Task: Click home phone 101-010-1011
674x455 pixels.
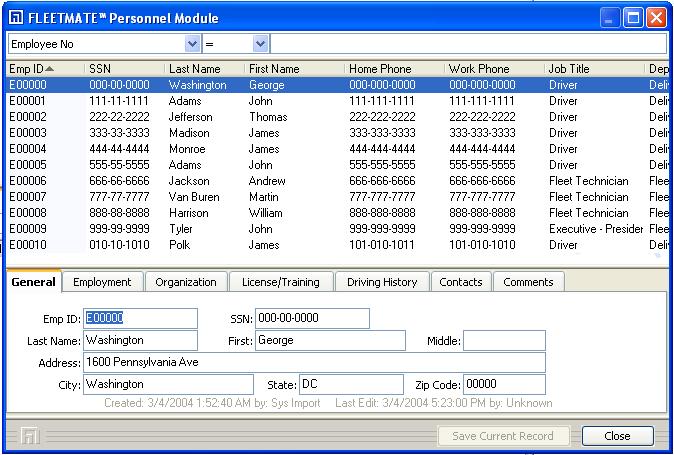Action: tap(382, 245)
